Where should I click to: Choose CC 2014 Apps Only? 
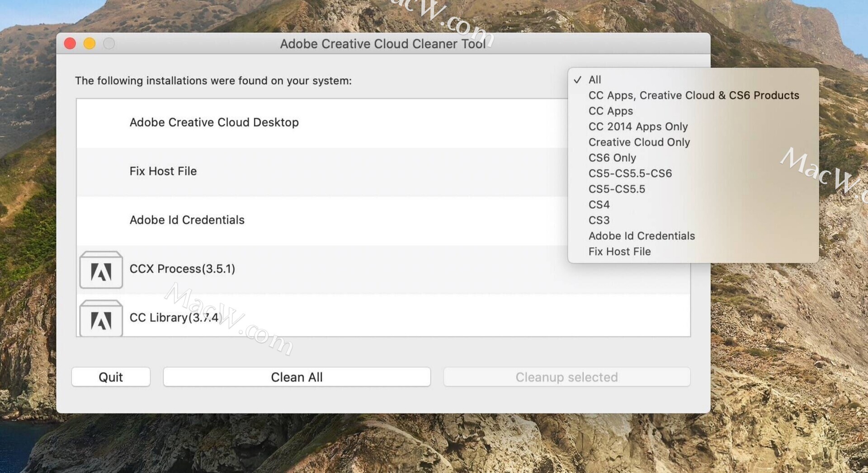pos(638,126)
